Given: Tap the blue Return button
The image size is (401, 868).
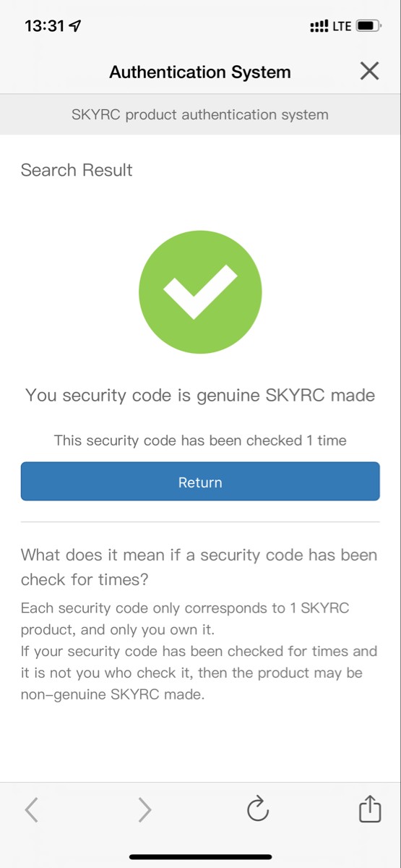Looking at the screenshot, I should coord(200,482).
